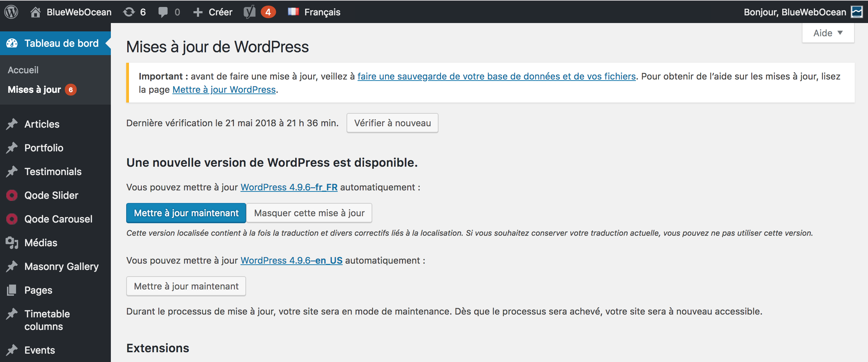
Task: Open the Events menu
Action: [x=40, y=350]
